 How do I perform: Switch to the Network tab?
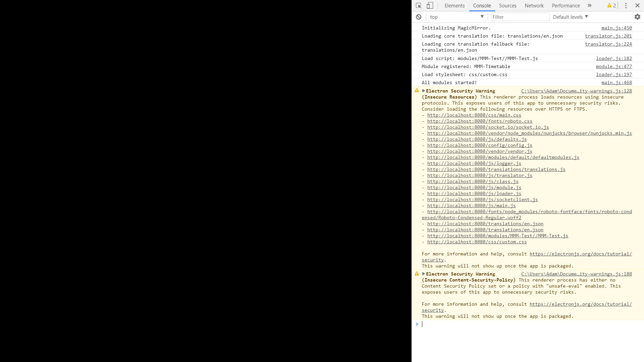[x=534, y=6]
